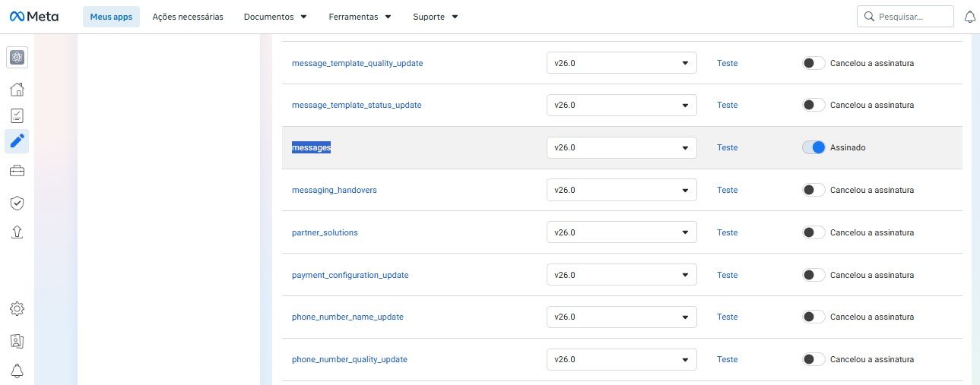The height and width of the screenshot is (385, 980).
Task: Open the shield check icon in sidebar
Action: (x=17, y=203)
